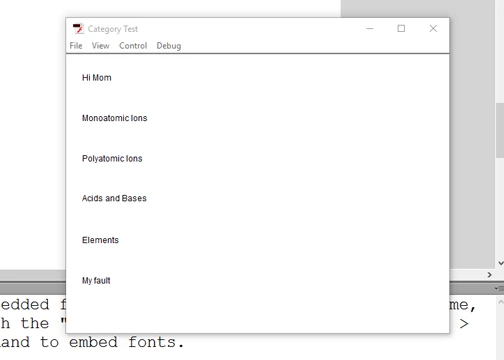Maximize the Category Test window
This screenshot has width=504, height=360.
coord(401,29)
